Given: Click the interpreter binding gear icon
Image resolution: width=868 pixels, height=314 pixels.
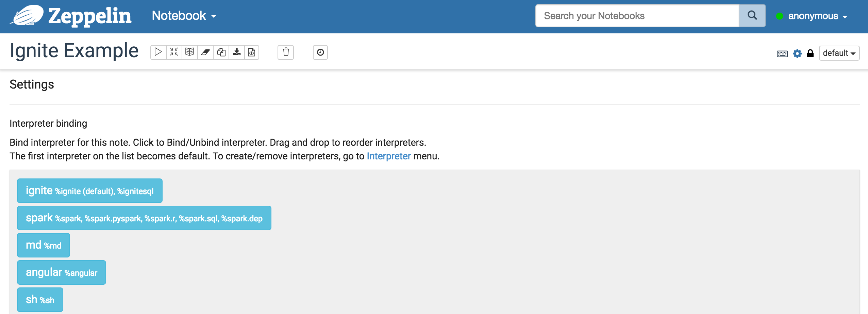Looking at the screenshot, I should (x=797, y=53).
